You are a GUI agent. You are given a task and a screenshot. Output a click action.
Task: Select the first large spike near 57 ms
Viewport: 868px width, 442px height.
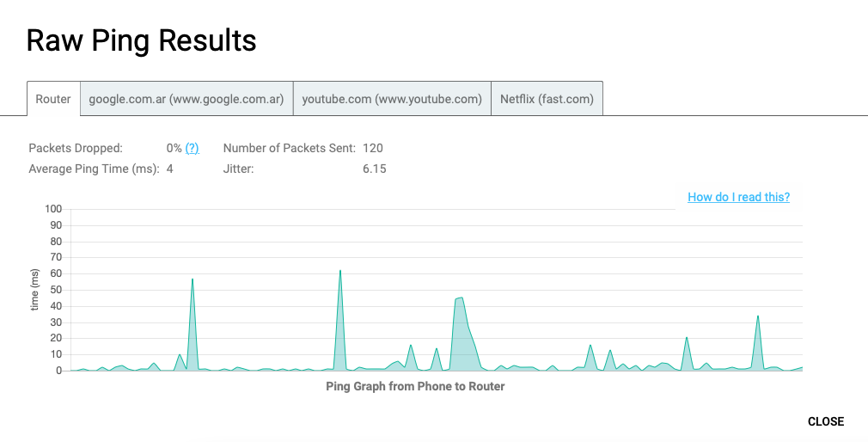193,279
